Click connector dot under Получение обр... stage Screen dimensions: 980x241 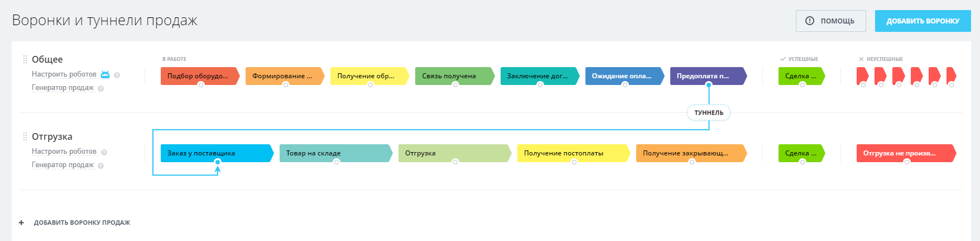tap(371, 85)
